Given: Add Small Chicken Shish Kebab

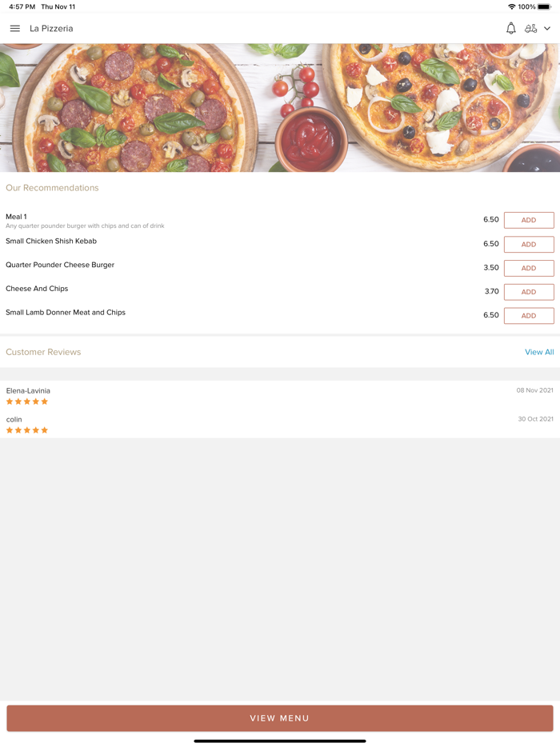Looking at the screenshot, I should pyautogui.click(x=528, y=244).
